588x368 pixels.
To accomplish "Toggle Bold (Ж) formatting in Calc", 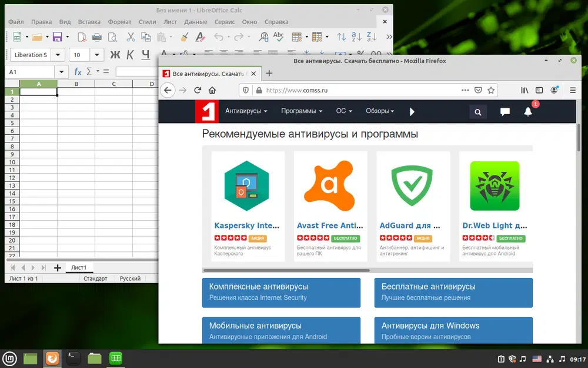I will [x=115, y=55].
